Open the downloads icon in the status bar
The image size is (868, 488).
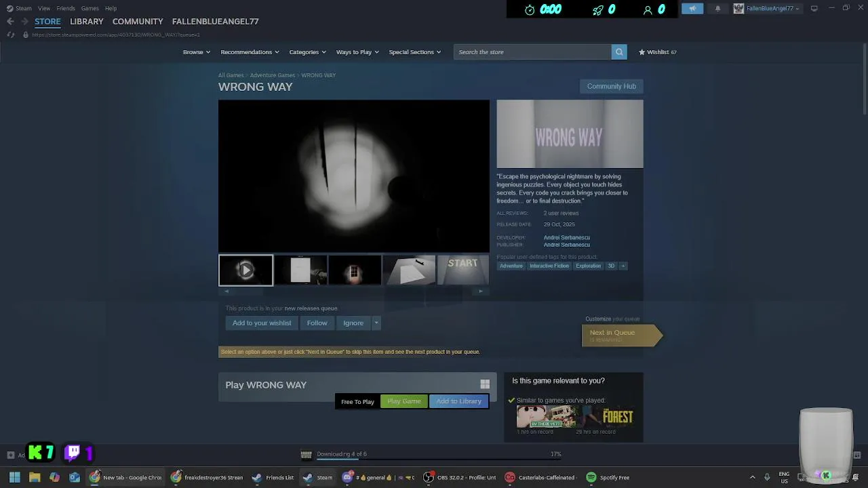pyautogui.click(x=306, y=454)
